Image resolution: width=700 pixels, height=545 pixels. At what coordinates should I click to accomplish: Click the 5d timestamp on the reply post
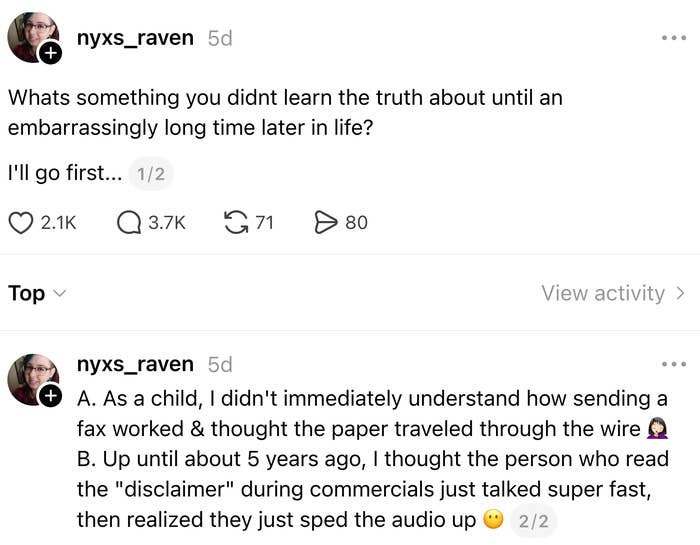pos(220,364)
